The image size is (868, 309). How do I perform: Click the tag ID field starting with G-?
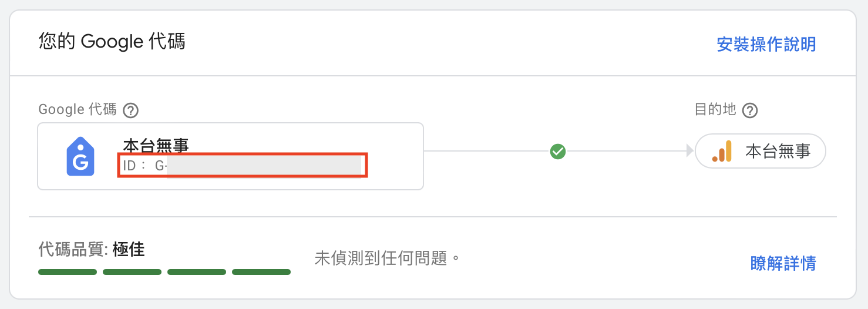[243, 166]
